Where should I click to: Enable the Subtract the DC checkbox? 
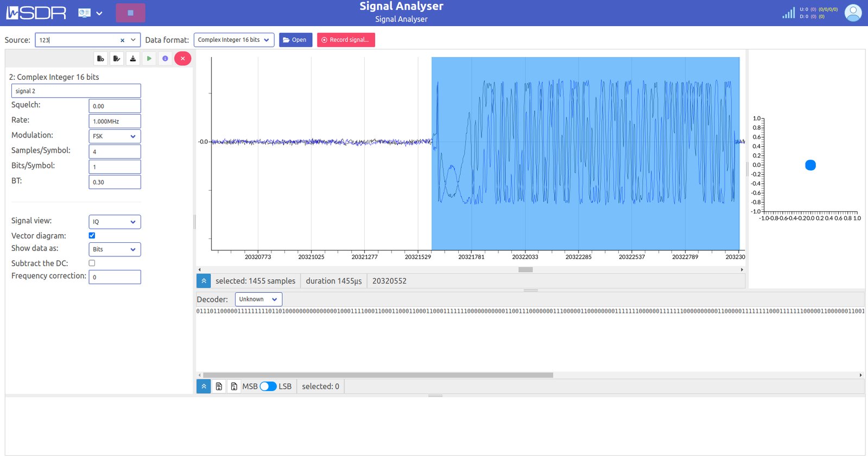pos(92,263)
